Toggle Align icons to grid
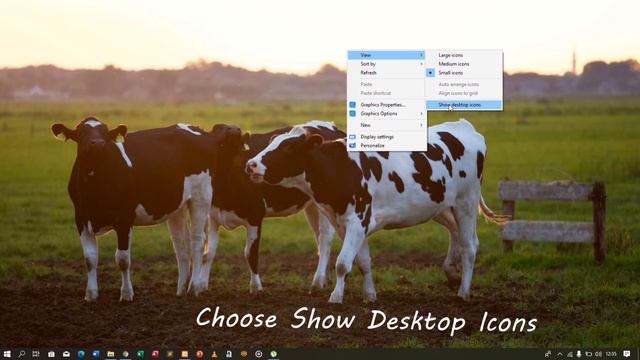640x360 pixels. 464,93
